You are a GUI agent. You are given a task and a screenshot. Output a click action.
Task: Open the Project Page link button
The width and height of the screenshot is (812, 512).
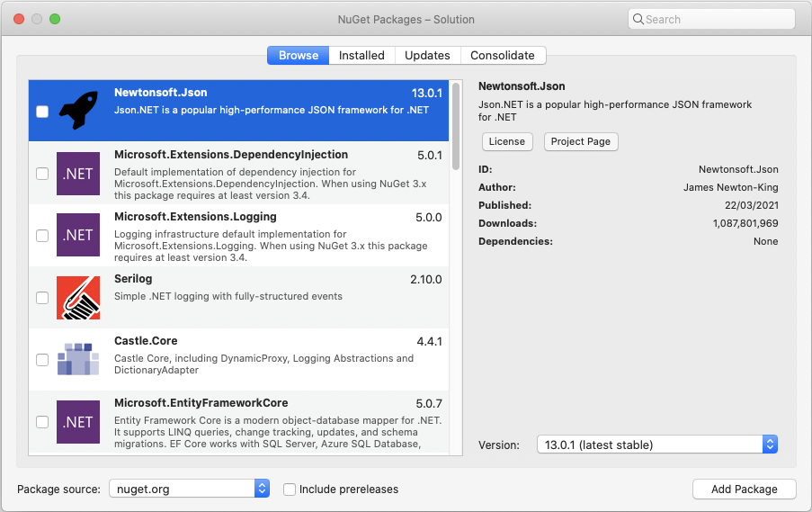(x=581, y=141)
